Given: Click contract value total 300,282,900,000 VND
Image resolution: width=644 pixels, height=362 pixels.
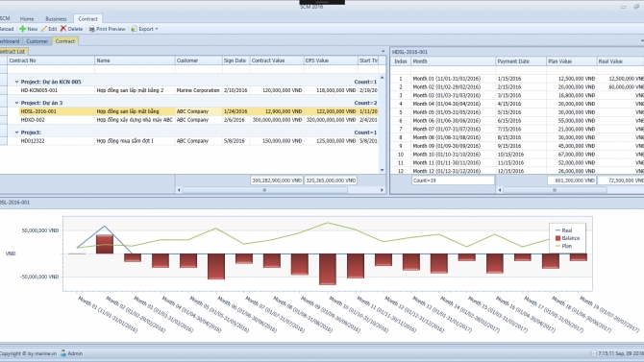Looking at the screenshot, I should coord(277,181).
